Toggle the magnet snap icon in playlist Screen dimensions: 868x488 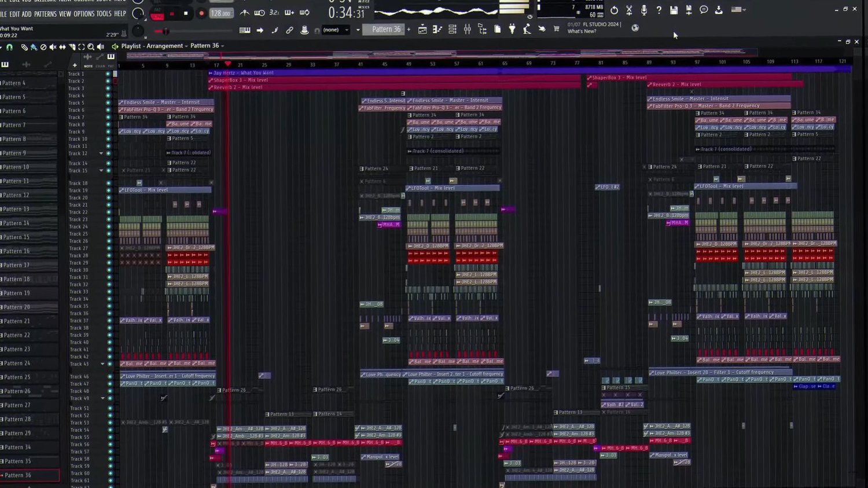pos(9,47)
